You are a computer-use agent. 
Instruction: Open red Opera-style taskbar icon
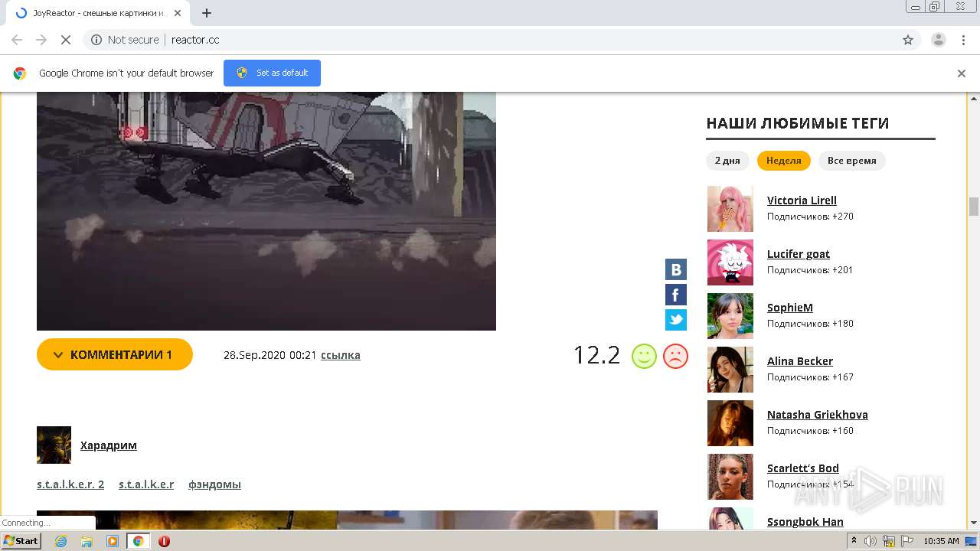point(164,541)
